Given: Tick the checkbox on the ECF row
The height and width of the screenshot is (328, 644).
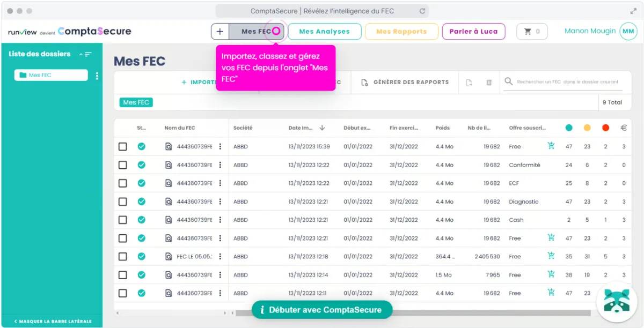Looking at the screenshot, I should tap(123, 183).
